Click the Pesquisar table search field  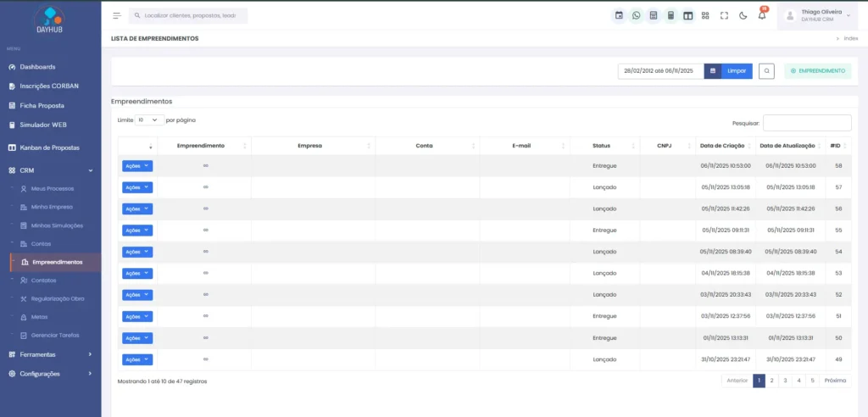click(x=806, y=123)
